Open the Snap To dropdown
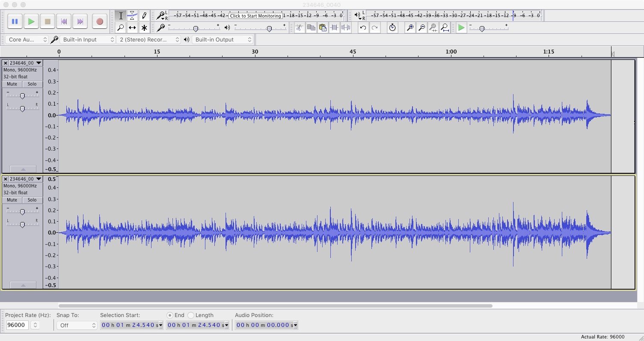This screenshot has width=644, height=341. [76, 325]
